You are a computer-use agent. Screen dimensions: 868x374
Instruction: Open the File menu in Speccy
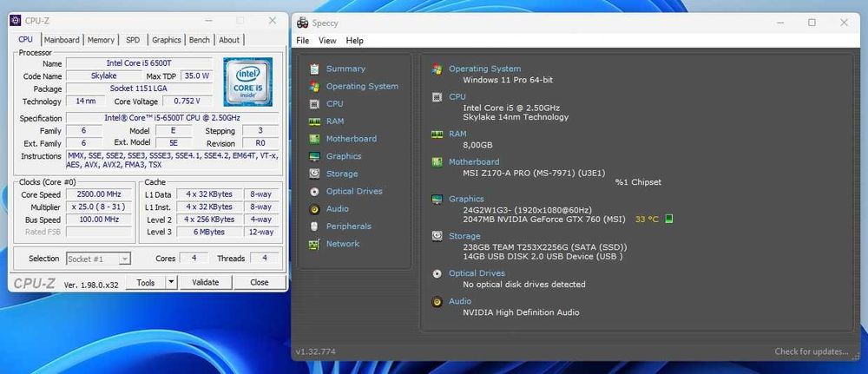303,41
